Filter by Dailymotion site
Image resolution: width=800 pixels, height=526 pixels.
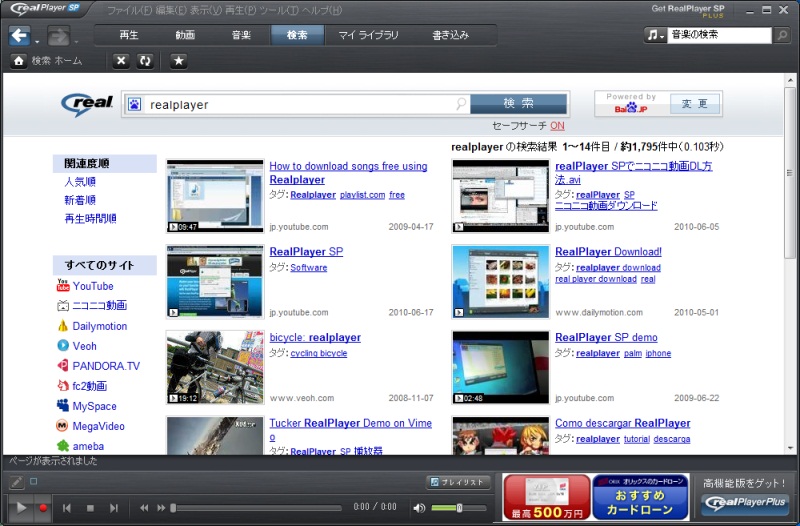[99, 326]
